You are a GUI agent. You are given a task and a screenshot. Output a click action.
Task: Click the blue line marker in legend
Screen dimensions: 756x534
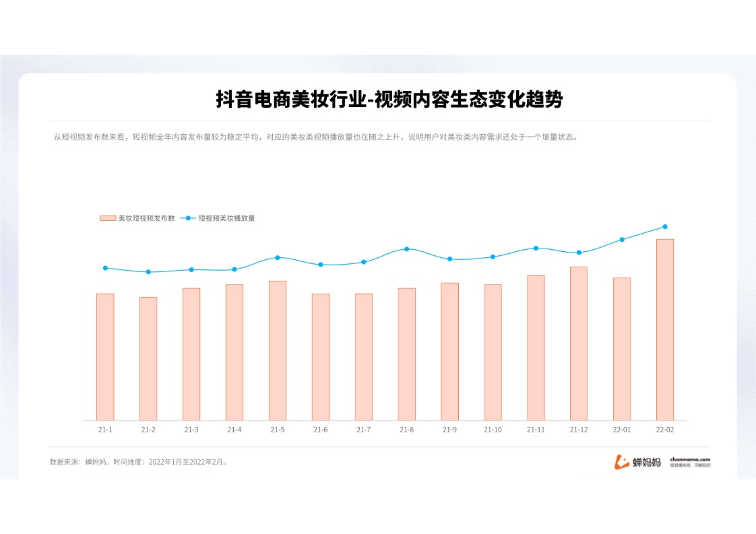point(188,218)
